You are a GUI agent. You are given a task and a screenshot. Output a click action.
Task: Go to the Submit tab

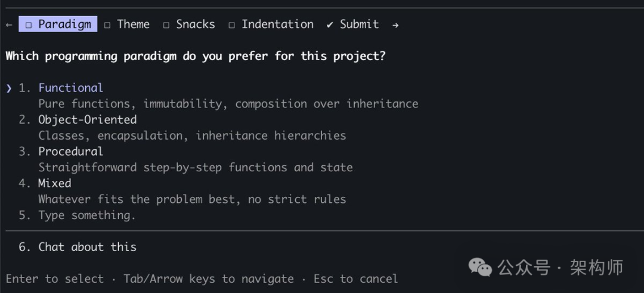[x=359, y=24]
